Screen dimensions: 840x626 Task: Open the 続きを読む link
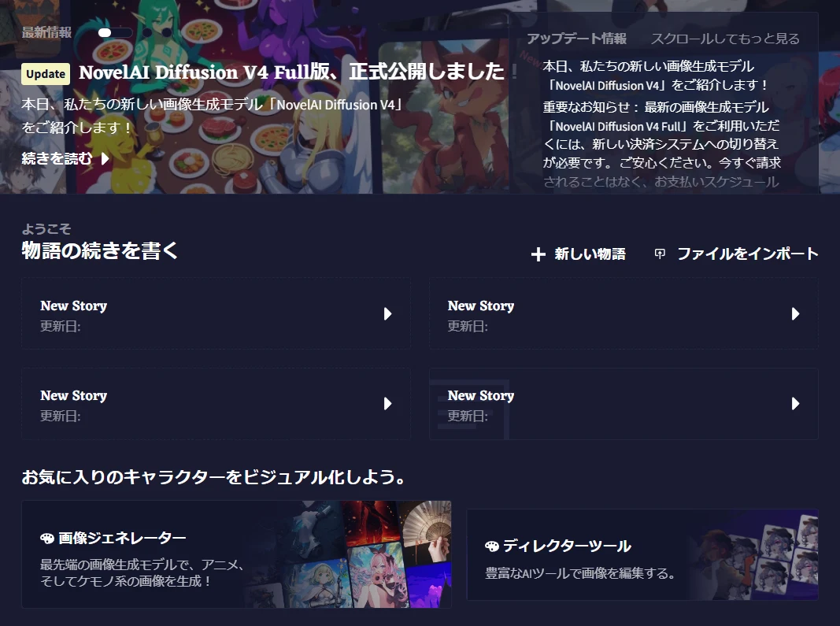[65, 158]
